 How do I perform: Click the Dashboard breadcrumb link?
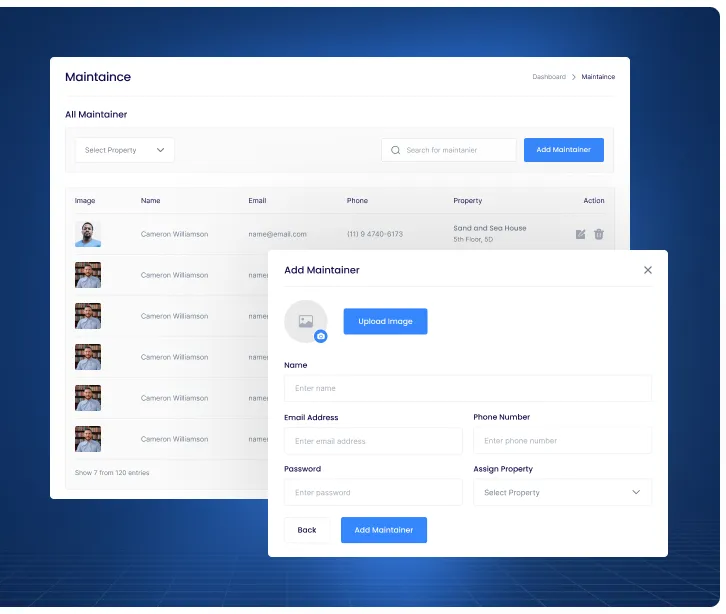pyautogui.click(x=548, y=77)
